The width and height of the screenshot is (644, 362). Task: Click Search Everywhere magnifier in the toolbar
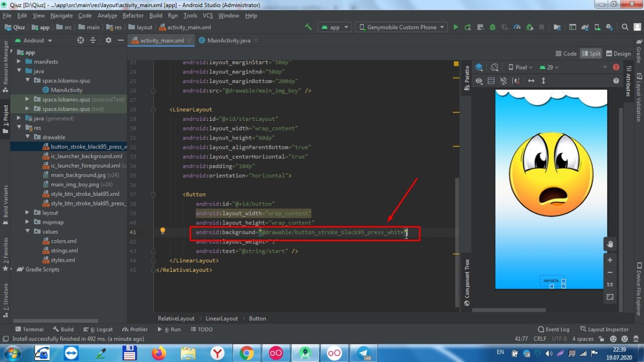(x=624, y=27)
